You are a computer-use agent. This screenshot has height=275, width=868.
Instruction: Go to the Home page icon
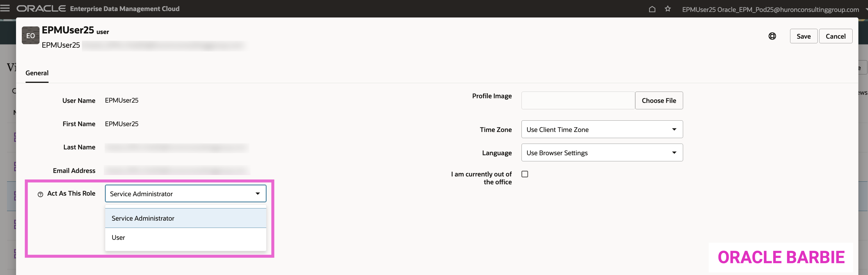(652, 9)
